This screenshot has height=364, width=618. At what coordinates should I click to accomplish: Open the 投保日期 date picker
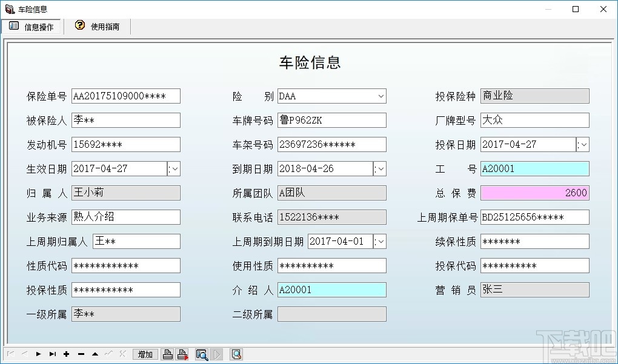pos(583,144)
